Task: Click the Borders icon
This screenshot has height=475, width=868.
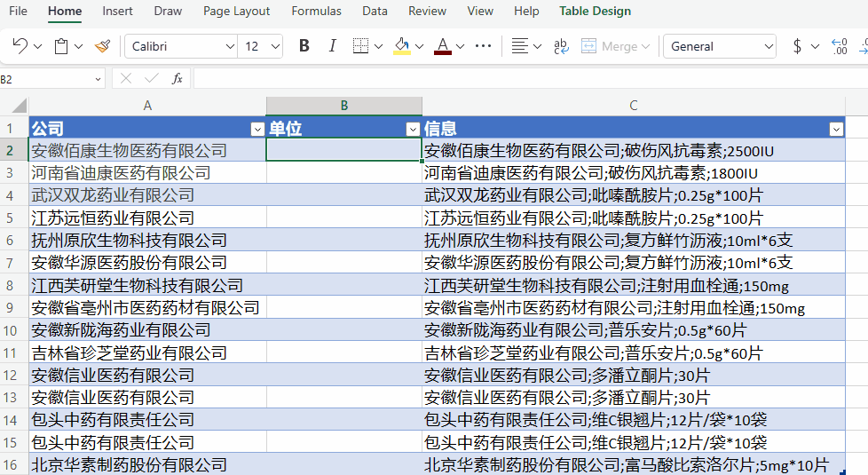Action: [360, 46]
